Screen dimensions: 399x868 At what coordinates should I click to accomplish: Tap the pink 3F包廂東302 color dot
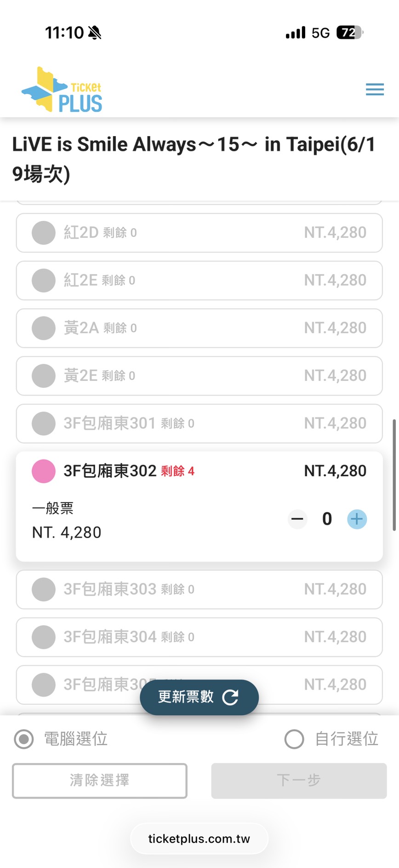[x=44, y=471]
